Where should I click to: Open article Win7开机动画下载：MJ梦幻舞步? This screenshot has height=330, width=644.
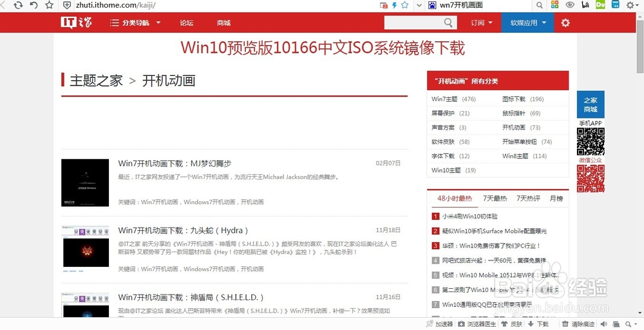175,163
